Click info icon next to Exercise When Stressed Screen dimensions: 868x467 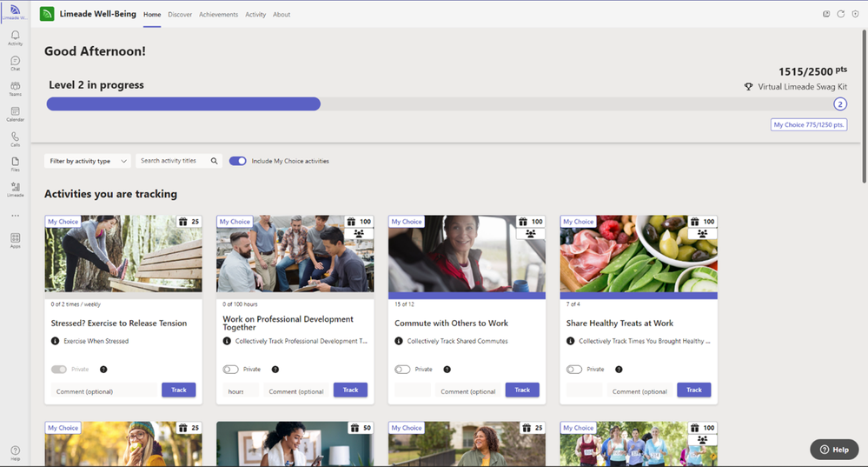(x=55, y=341)
